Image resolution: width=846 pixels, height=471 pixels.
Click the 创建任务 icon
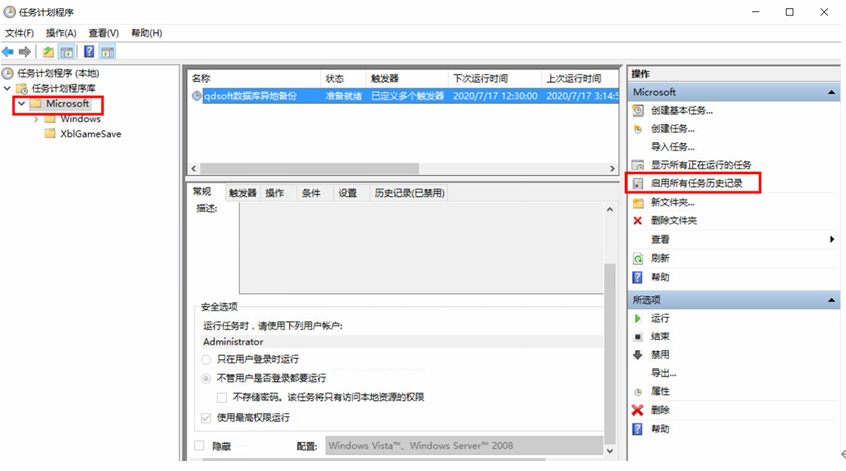pyautogui.click(x=638, y=129)
